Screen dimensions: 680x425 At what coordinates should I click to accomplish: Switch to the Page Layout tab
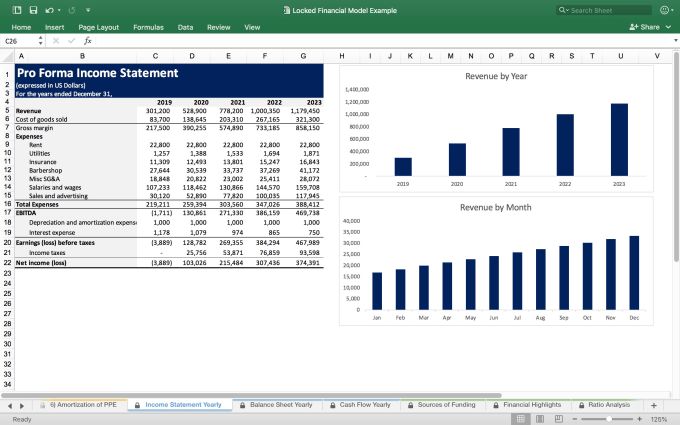(x=98, y=27)
